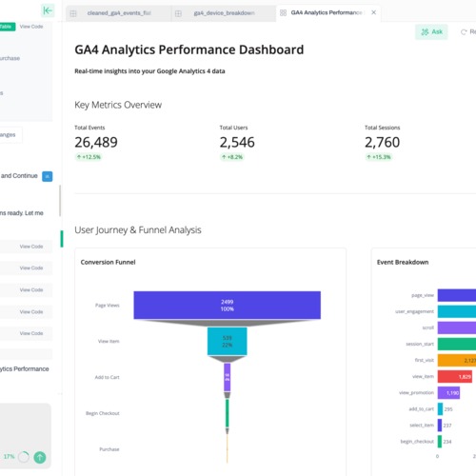The image size is (476, 476).
Task: Click the Ask button
Action: click(x=431, y=31)
